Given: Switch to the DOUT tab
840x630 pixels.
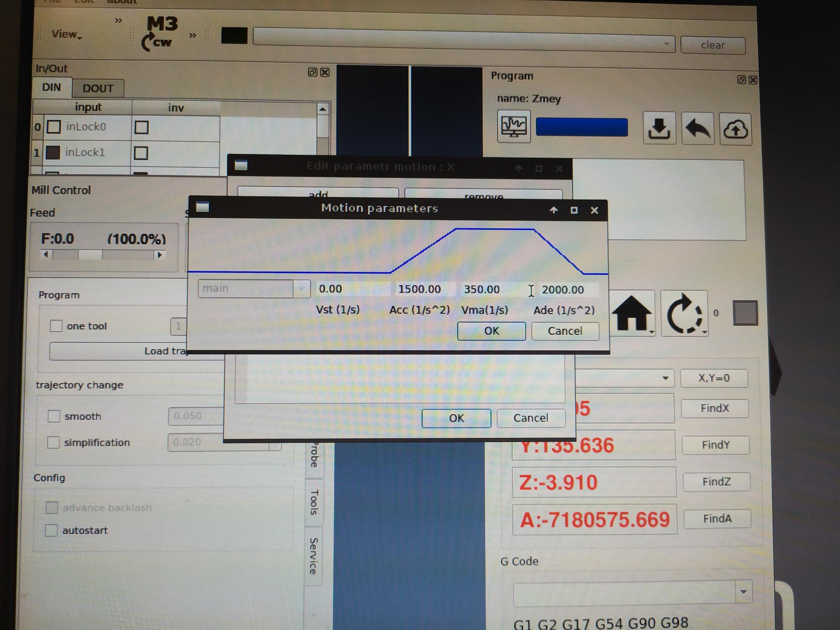Looking at the screenshot, I should (98, 88).
